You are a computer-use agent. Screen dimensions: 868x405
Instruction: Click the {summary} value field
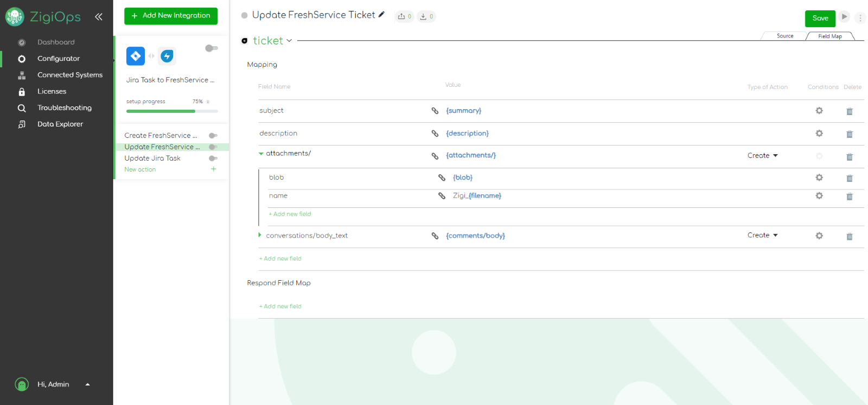tap(464, 111)
